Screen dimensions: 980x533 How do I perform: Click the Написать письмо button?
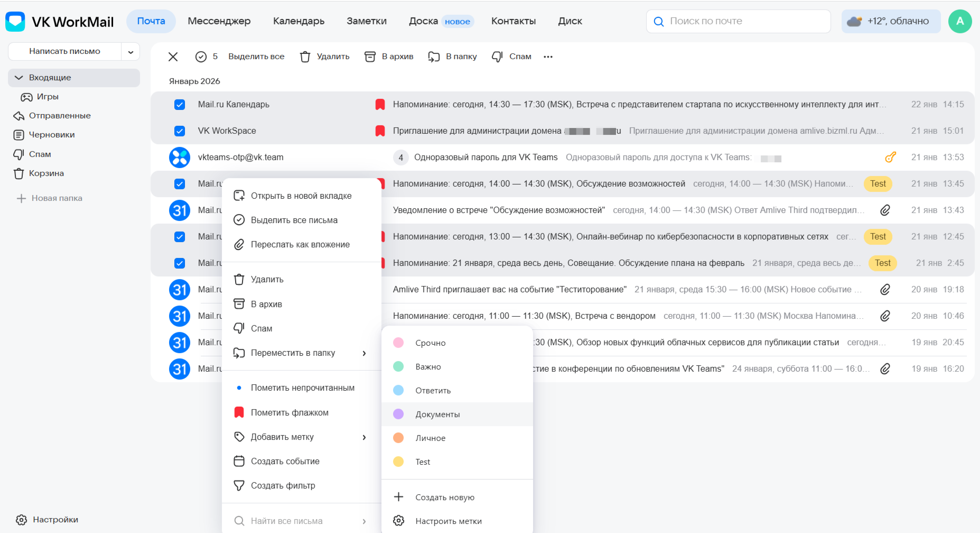[x=65, y=52]
